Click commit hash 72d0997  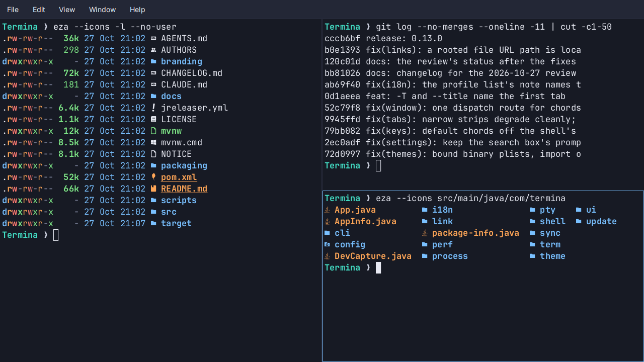(x=343, y=154)
